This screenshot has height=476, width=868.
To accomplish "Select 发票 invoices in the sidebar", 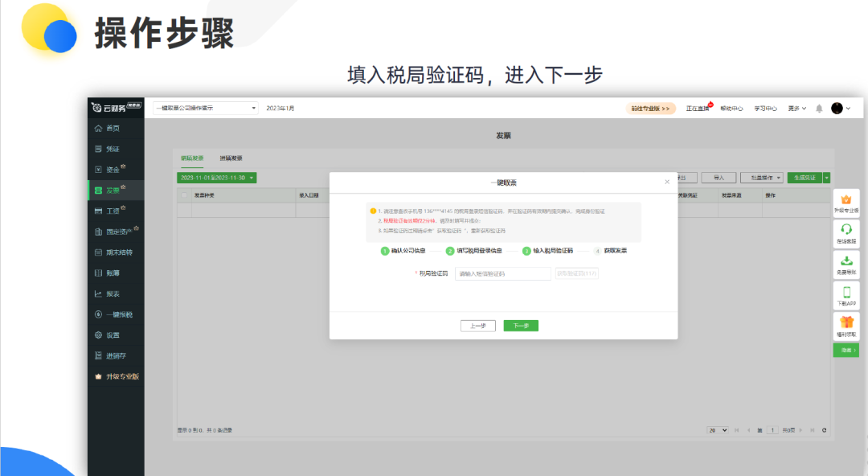I will coord(116,190).
